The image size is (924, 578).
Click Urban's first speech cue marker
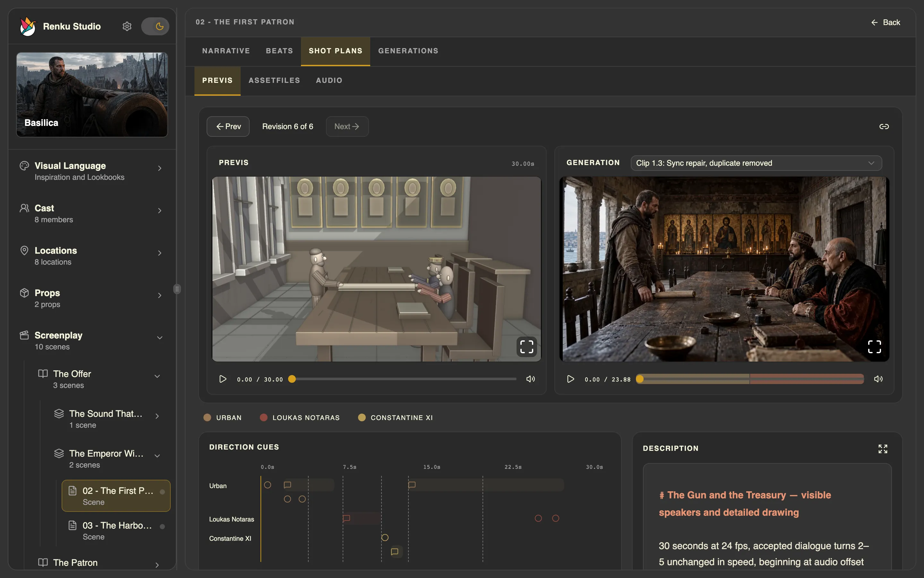[287, 485]
